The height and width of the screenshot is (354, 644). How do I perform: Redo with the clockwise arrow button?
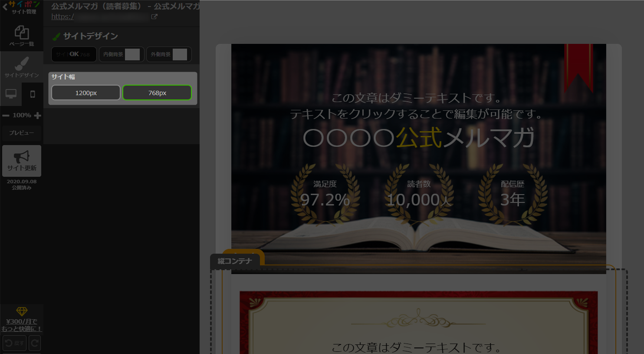pyautogui.click(x=35, y=343)
